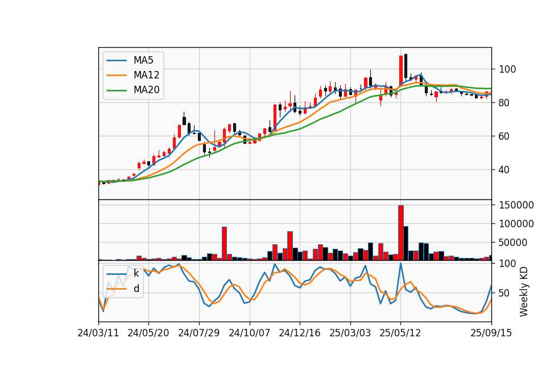546x392 pixels.
Task: Click the price axis value 40
Action: click(x=504, y=170)
